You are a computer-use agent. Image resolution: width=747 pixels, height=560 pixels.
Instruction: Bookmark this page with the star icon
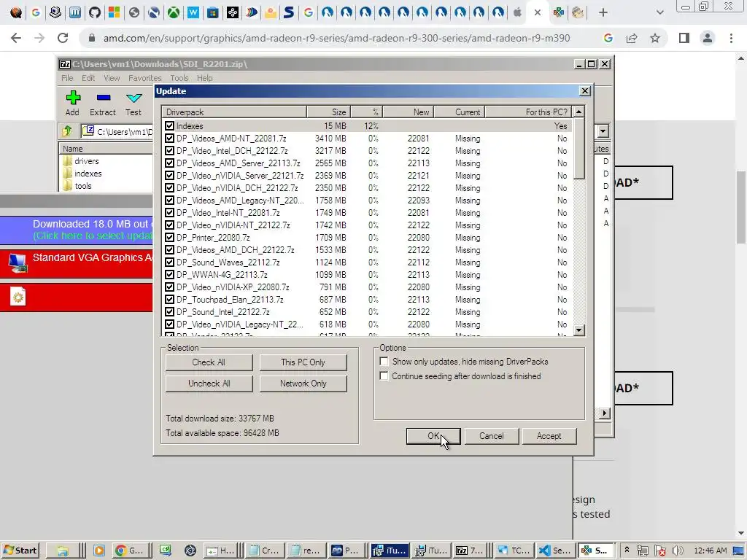[x=655, y=38]
